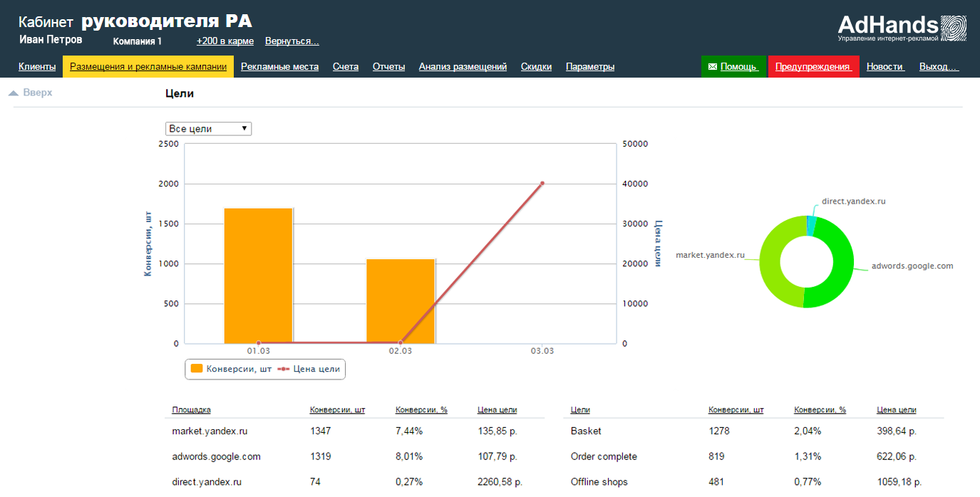Open the Все цели dropdown
Screen dimensions: 980x497
pos(208,129)
